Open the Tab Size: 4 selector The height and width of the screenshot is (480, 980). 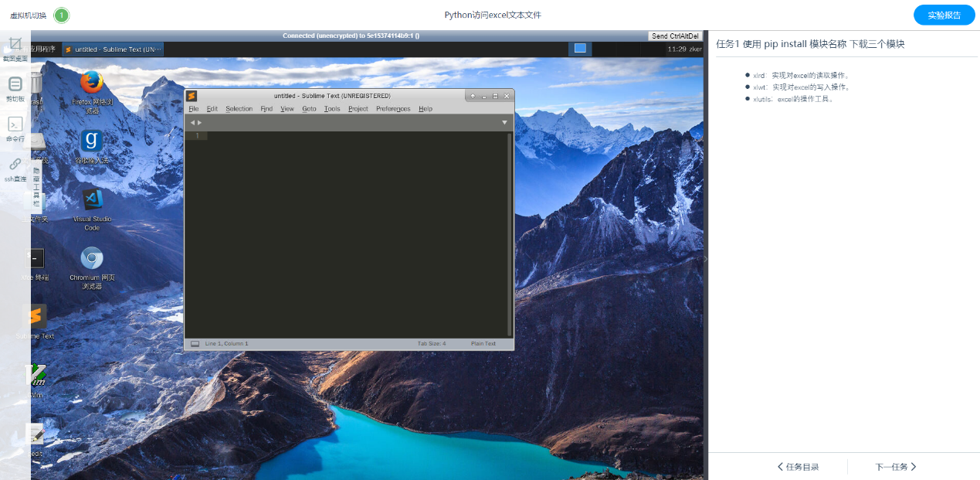[x=432, y=344]
